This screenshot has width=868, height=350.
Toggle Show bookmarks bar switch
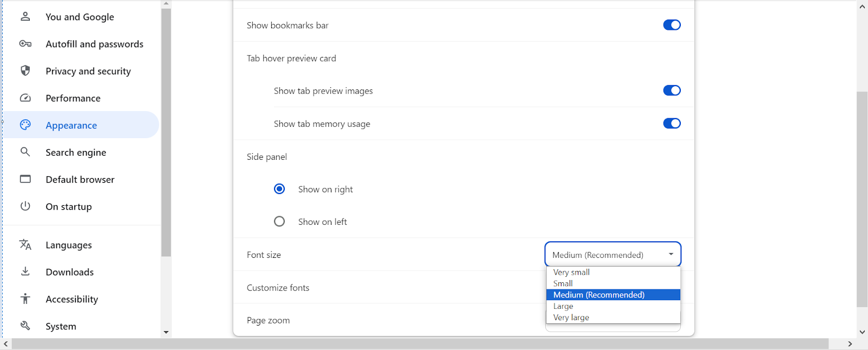pyautogui.click(x=672, y=25)
